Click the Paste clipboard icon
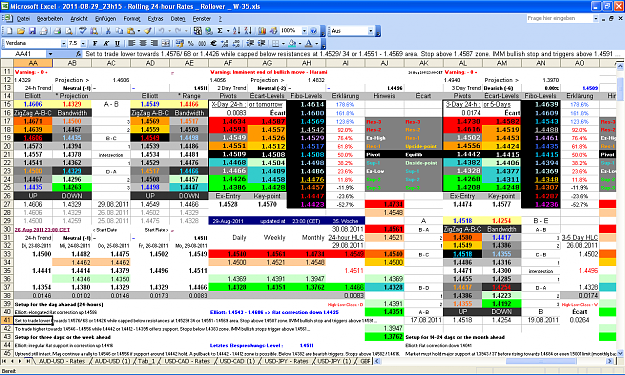625x375 pixels. (131, 31)
